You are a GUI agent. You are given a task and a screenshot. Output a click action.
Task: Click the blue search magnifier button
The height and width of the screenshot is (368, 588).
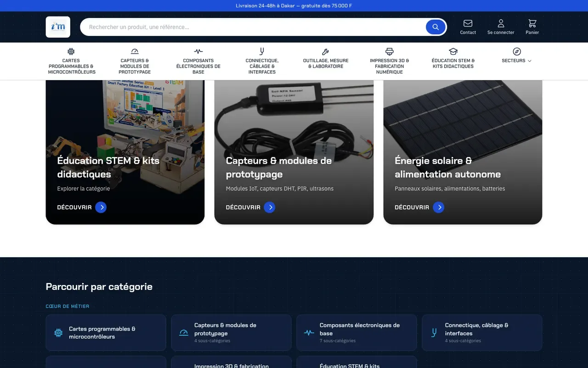[x=435, y=27]
